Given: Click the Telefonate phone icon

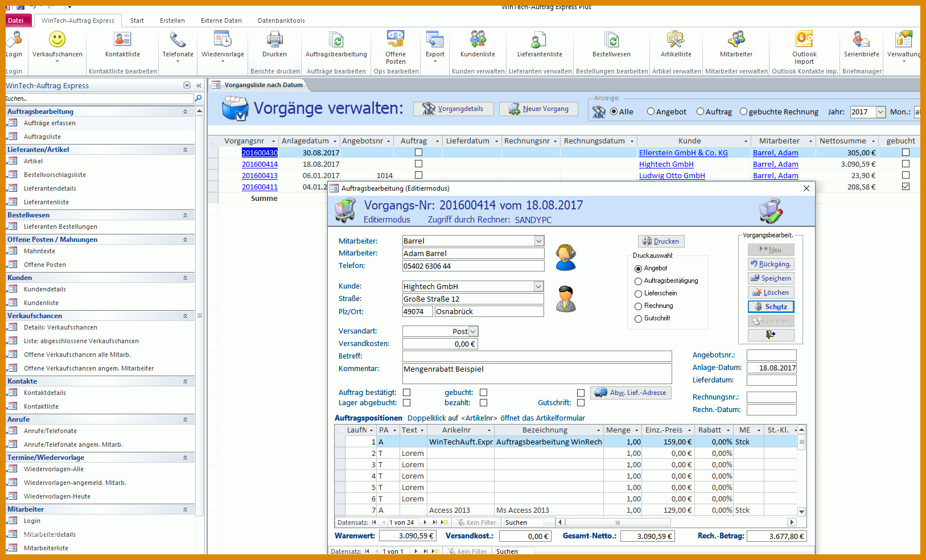Looking at the screenshot, I should (178, 39).
